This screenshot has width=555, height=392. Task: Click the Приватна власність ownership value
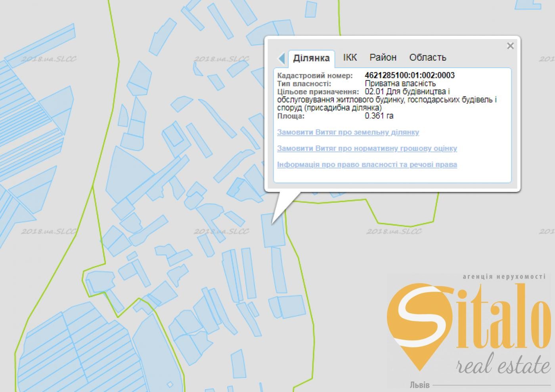pos(400,84)
